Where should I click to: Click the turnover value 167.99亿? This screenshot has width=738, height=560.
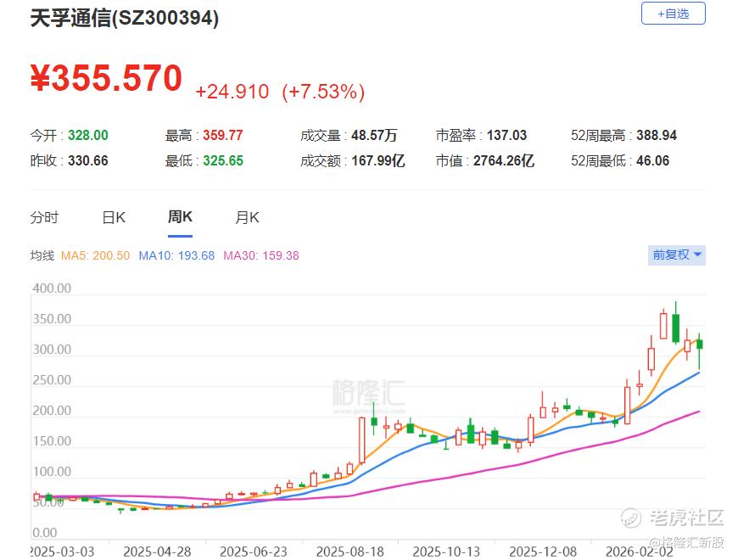click(x=378, y=161)
